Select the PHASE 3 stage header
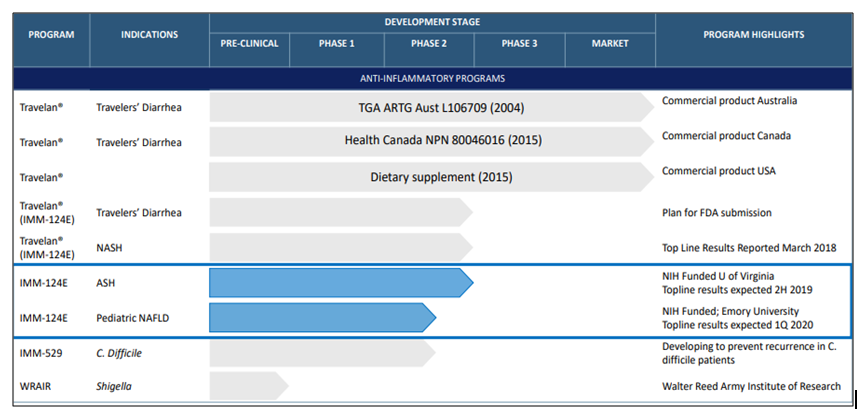The width and height of the screenshot is (866, 412). pos(519,44)
